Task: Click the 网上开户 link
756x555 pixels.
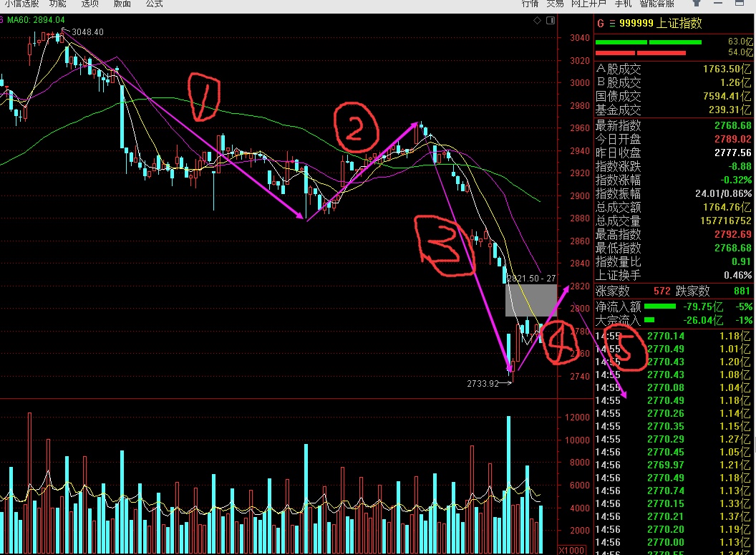Action: (588, 4)
